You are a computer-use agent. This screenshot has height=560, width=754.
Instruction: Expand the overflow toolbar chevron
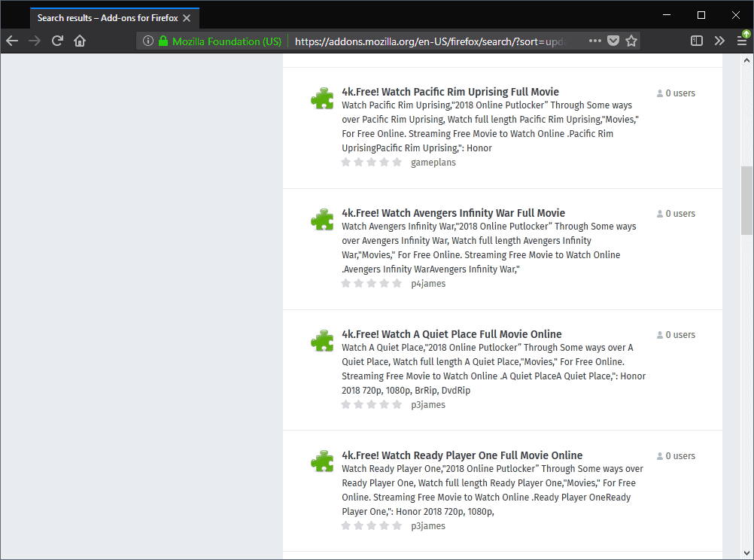click(x=719, y=41)
